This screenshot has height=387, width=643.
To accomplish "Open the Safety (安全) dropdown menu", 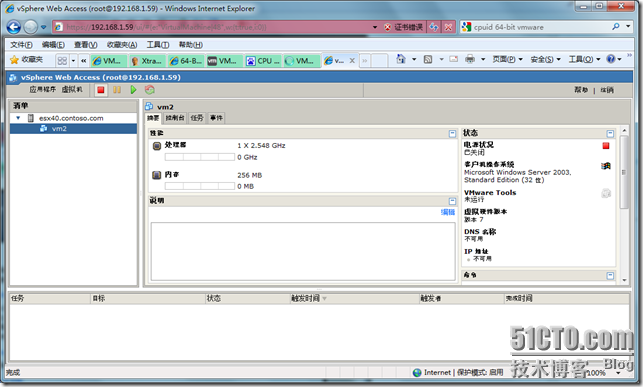I will point(545,59).
